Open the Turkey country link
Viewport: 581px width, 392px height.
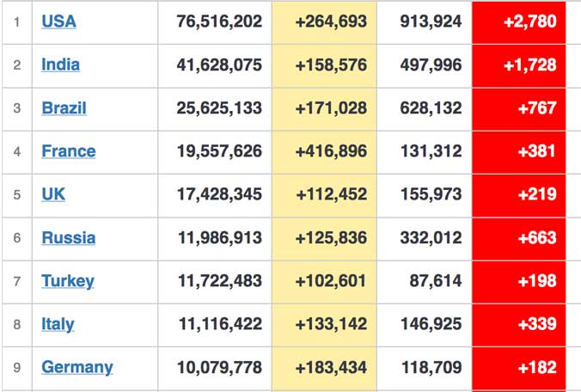(x=68, y=282)
